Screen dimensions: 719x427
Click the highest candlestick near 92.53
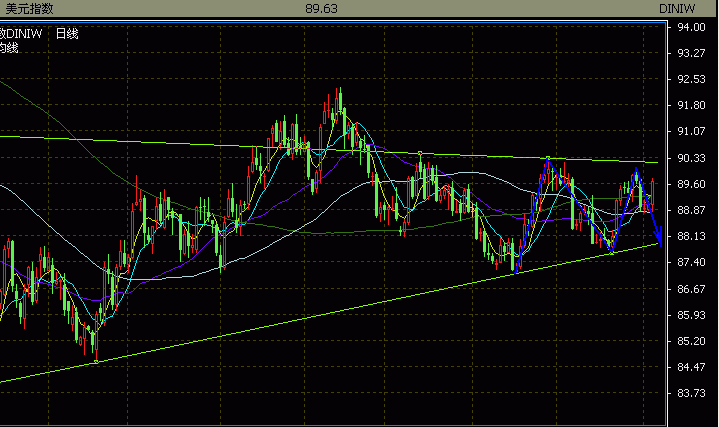click(x=340, y=103)
